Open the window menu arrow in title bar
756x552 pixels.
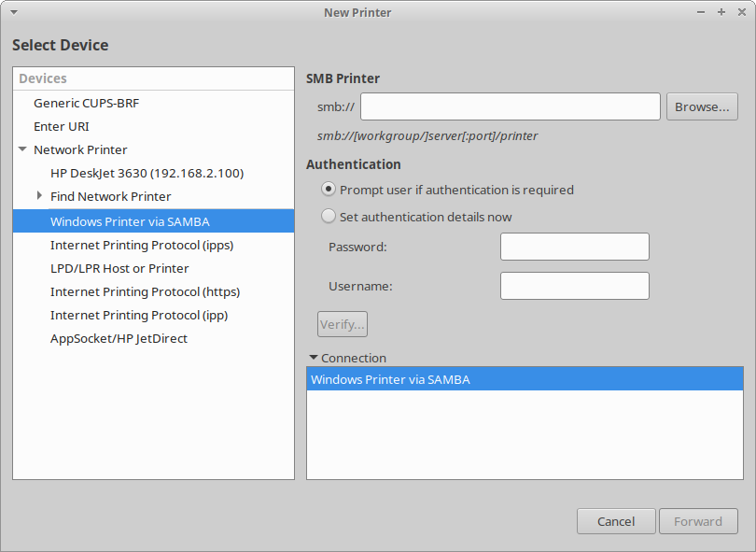tap(13, 12)
